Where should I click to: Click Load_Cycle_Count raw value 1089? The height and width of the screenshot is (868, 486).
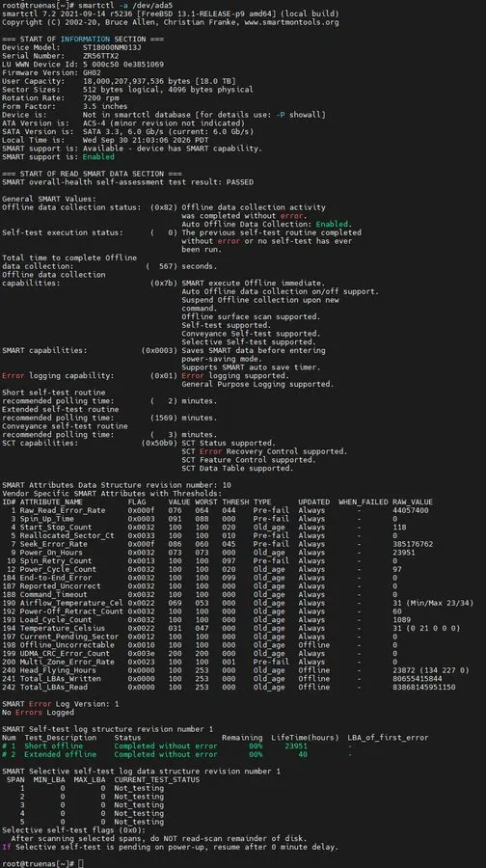click(401, 620)
